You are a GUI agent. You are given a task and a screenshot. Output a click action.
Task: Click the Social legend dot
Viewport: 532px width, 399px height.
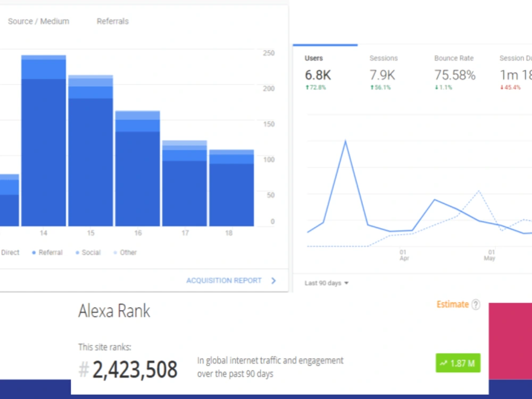coord(77,253)
